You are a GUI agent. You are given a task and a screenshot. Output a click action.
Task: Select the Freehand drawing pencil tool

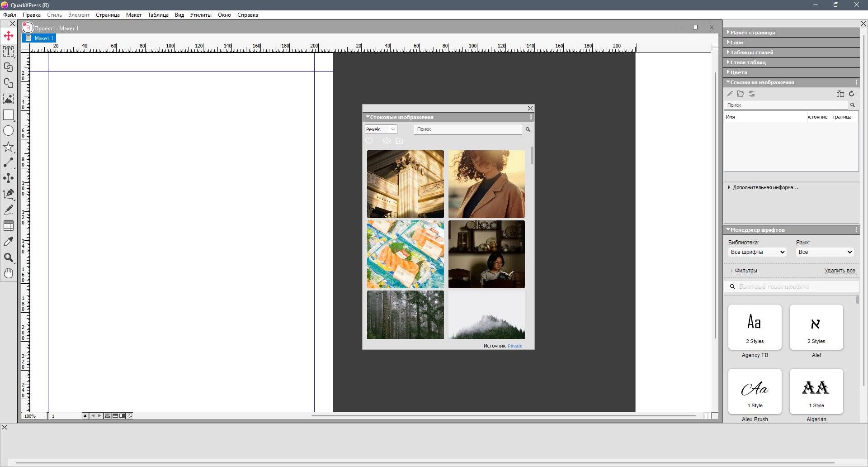(9, 210)
